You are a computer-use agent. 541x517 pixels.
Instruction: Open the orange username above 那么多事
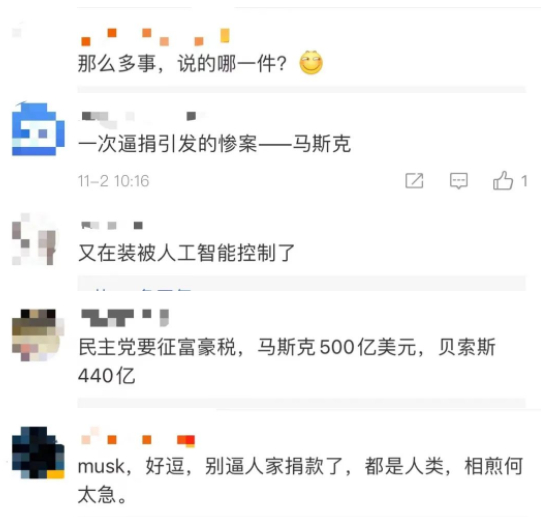point(155,37)
